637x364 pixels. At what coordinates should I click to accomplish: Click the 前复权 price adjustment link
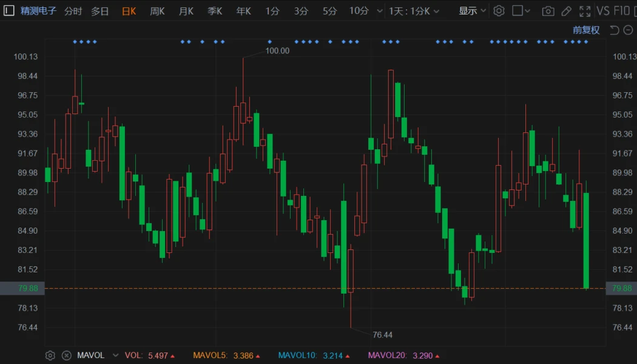tap(586, 30)
